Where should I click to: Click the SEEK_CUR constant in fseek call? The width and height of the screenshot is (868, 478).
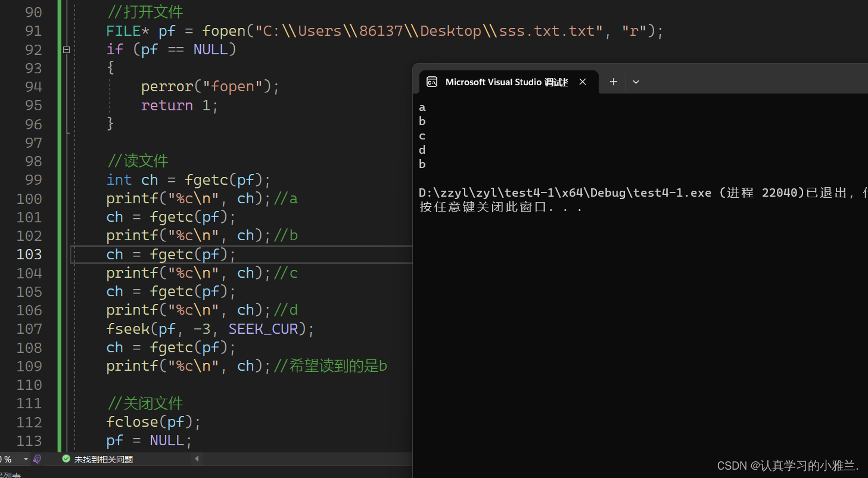(x=263, y=329)
